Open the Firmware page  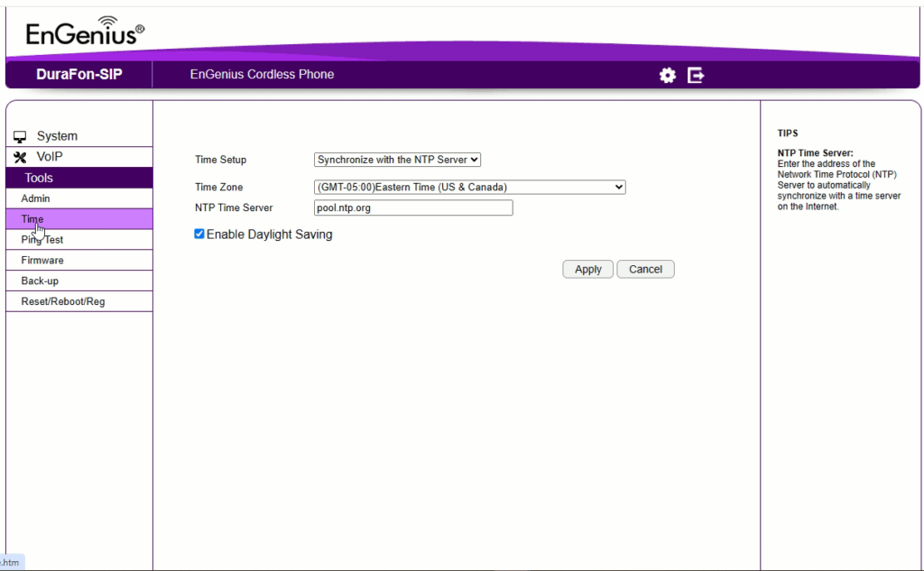tap(79, 261)
